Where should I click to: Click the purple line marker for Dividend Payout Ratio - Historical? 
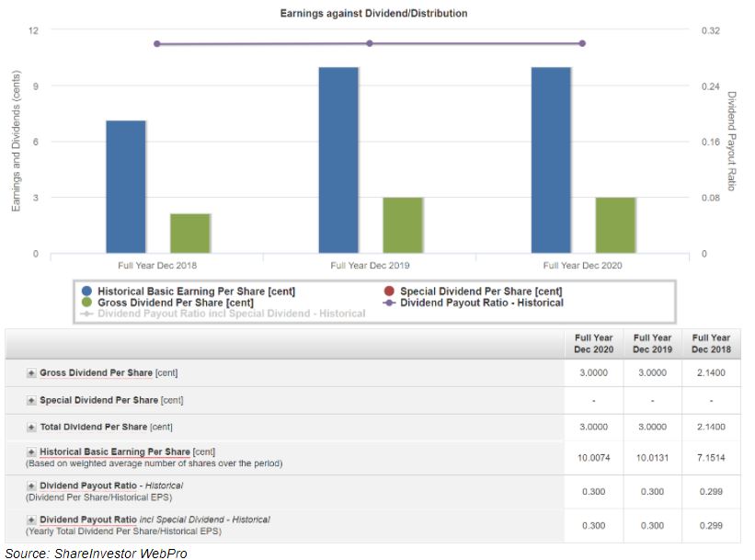click(x=391, y=303)
